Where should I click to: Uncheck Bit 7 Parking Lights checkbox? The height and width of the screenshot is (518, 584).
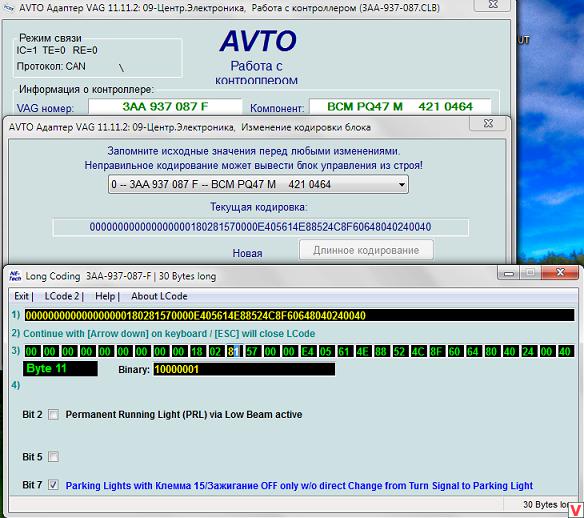pos(53,485)
